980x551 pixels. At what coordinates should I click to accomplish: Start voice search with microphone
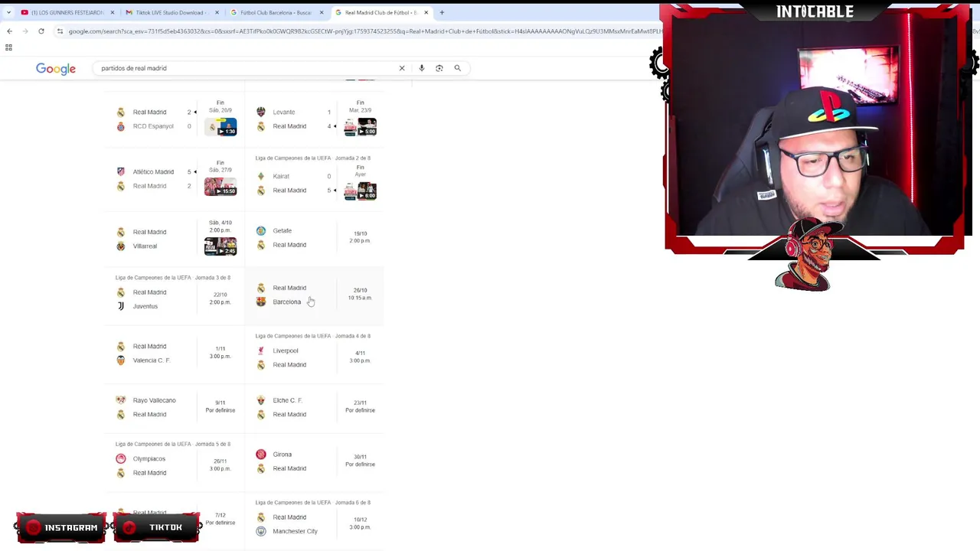click(422, 68)
